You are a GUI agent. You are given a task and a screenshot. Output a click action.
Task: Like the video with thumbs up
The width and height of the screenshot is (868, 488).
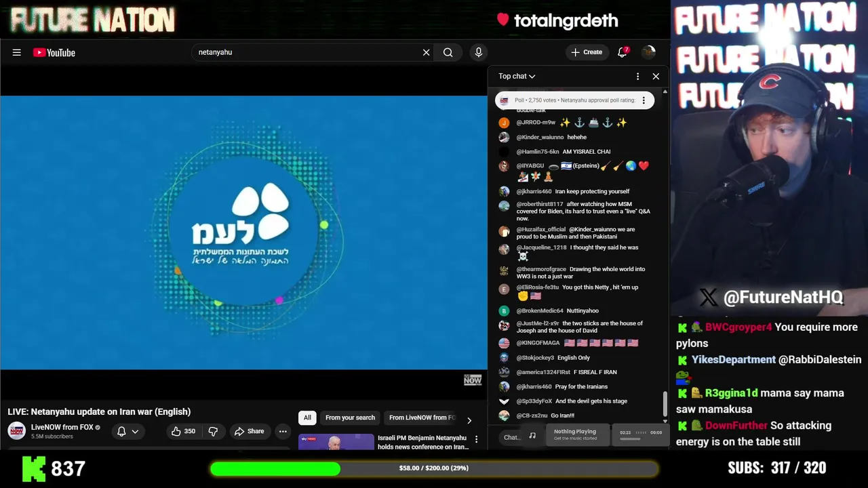pos(183,431)
